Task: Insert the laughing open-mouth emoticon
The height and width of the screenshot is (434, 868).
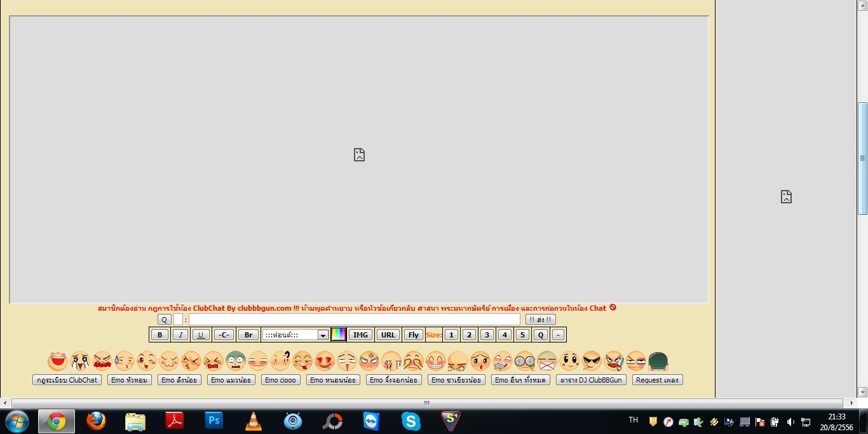Action: [x=58, y=361]
